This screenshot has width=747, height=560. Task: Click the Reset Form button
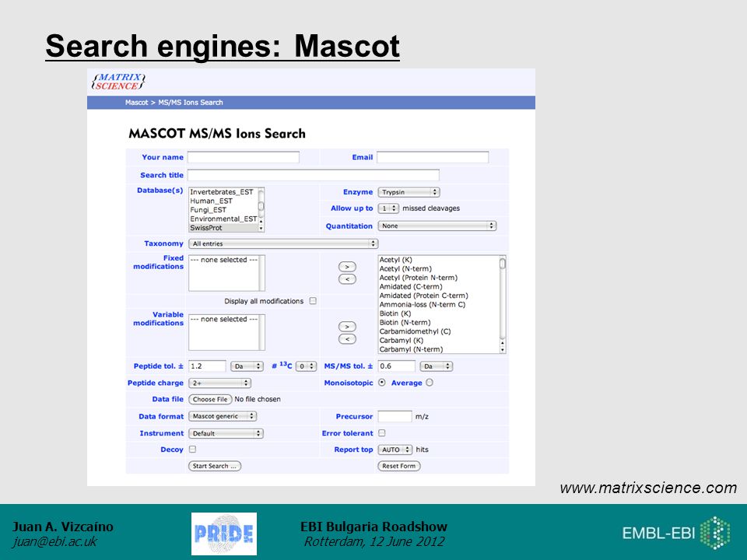tap(398, 466)
